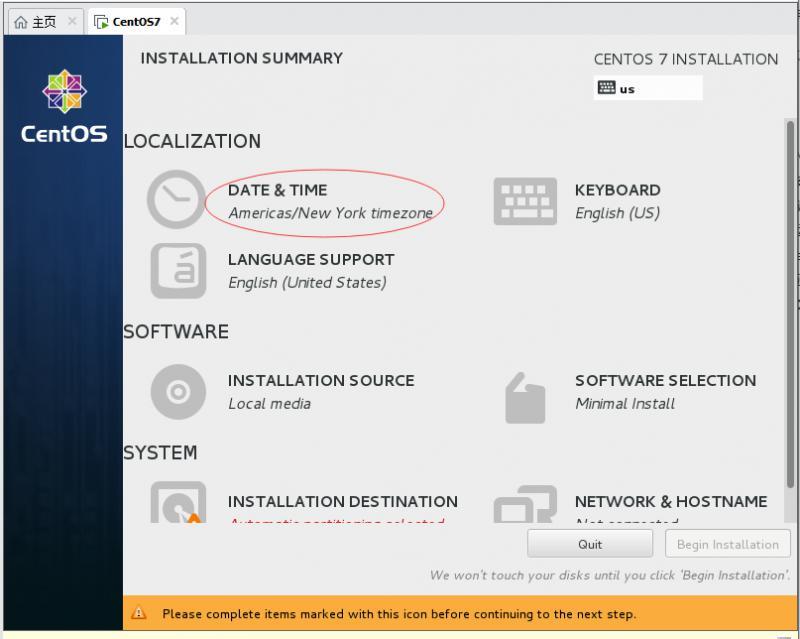
Task: Click the "Local media" source value
Action: click(x=269, y=404)
